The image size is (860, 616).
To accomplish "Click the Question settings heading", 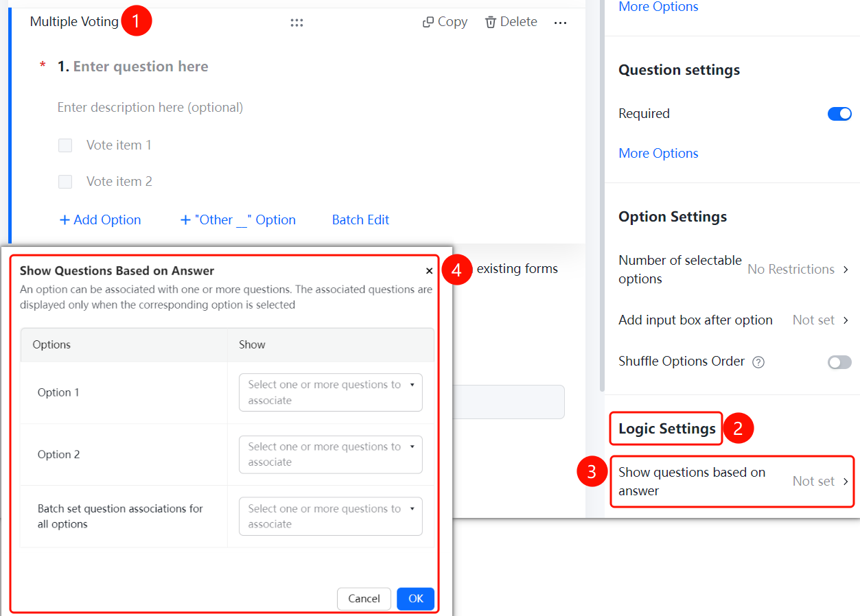I will [x=679, y=70].
